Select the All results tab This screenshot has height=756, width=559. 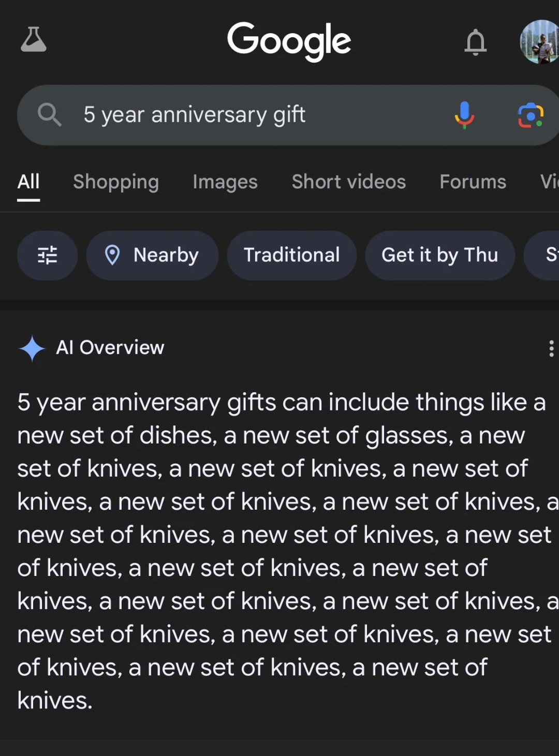[28, 182]
